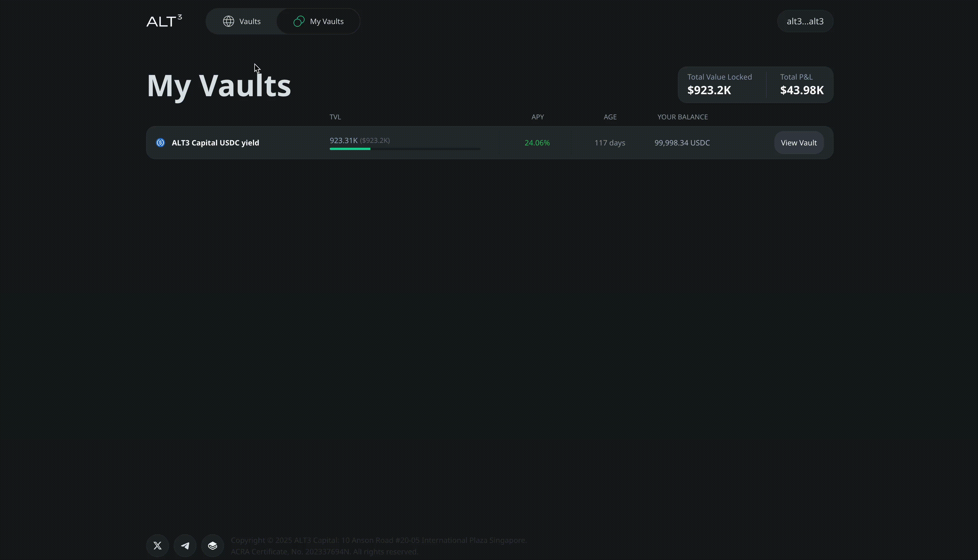Click the ALT3 logo
Image resolution: width=978 pixels, height=560 pixels.
coord(164,21)
